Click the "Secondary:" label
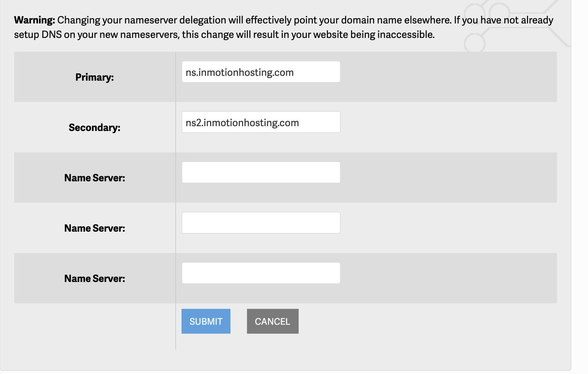The image size is (588, 374). tap(94, 128)
